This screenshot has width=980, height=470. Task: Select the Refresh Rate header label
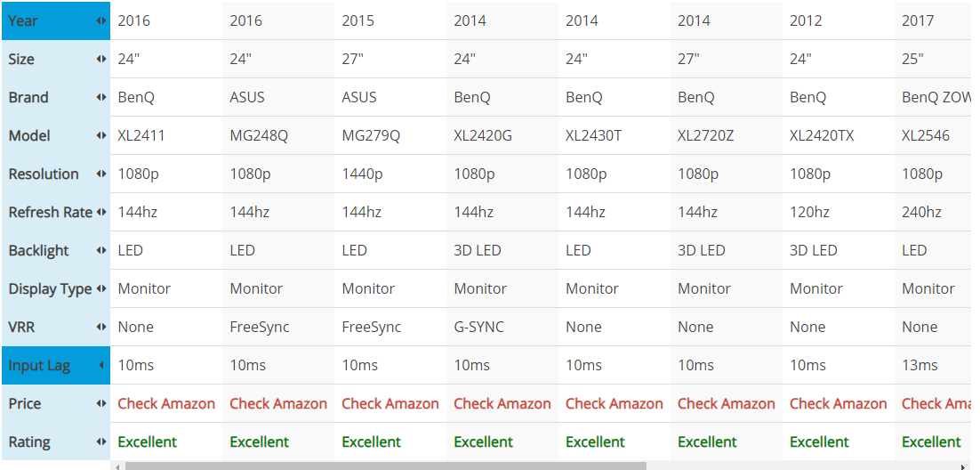click(50, 212)
